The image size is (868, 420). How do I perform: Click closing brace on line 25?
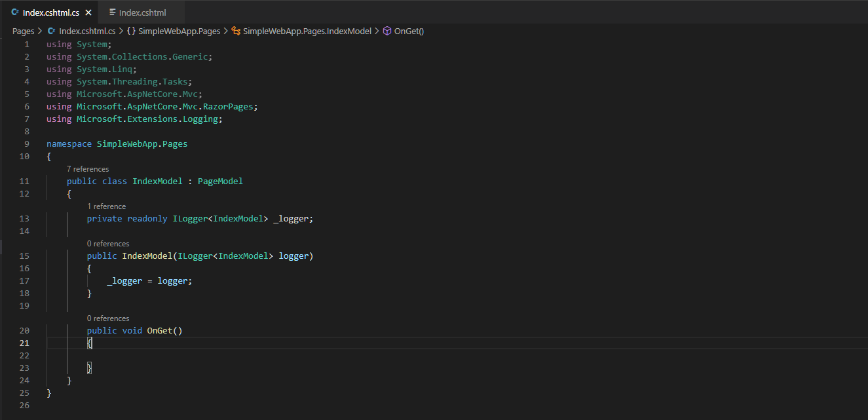point(49,392)
